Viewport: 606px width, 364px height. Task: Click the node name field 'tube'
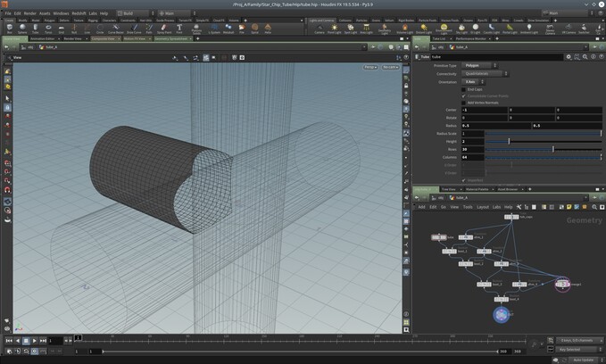(x=496, y=57)
